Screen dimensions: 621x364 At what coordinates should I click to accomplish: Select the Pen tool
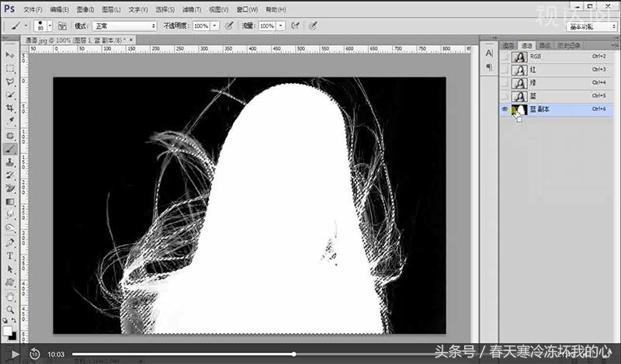pos(10,242)
